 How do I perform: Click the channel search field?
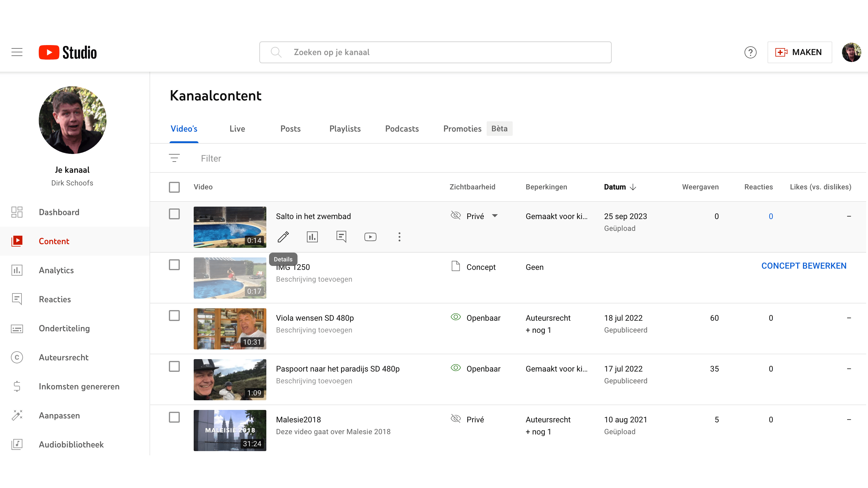tap(435, 52)
